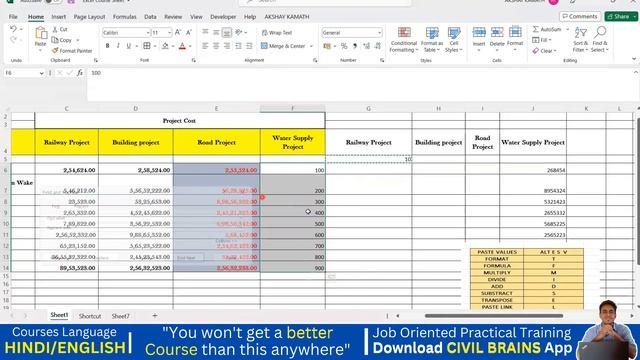Click Merge & Center

point(283,46)
